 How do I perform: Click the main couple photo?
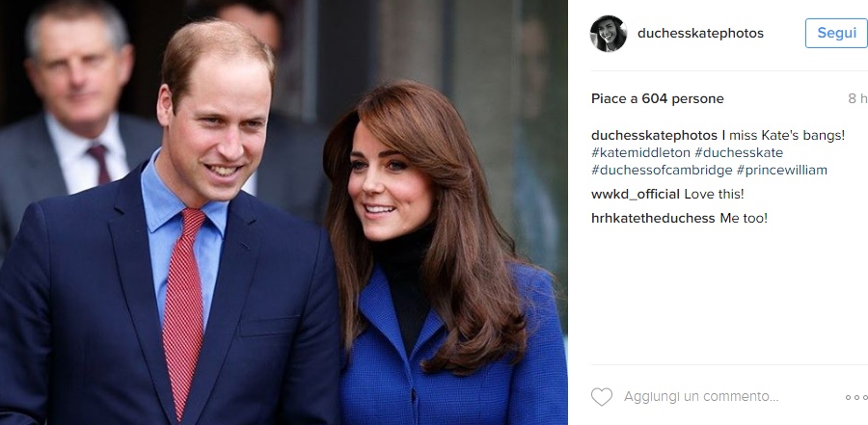[x=284, y=212]
